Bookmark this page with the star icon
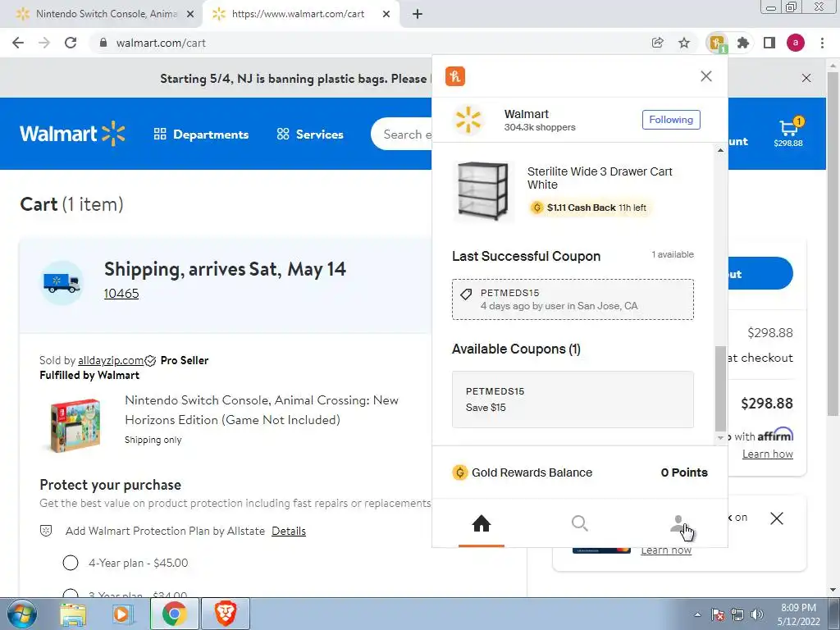The width and height of the screenshot is (840, 630). coord(684,43)
